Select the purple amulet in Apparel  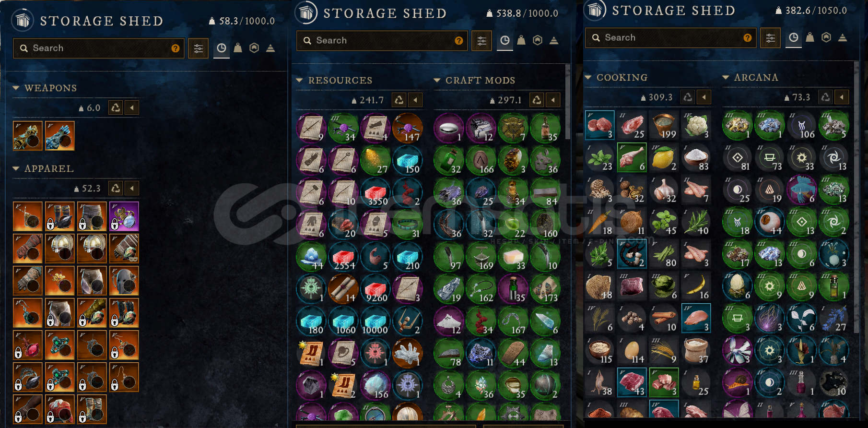(x=124, y=216)
